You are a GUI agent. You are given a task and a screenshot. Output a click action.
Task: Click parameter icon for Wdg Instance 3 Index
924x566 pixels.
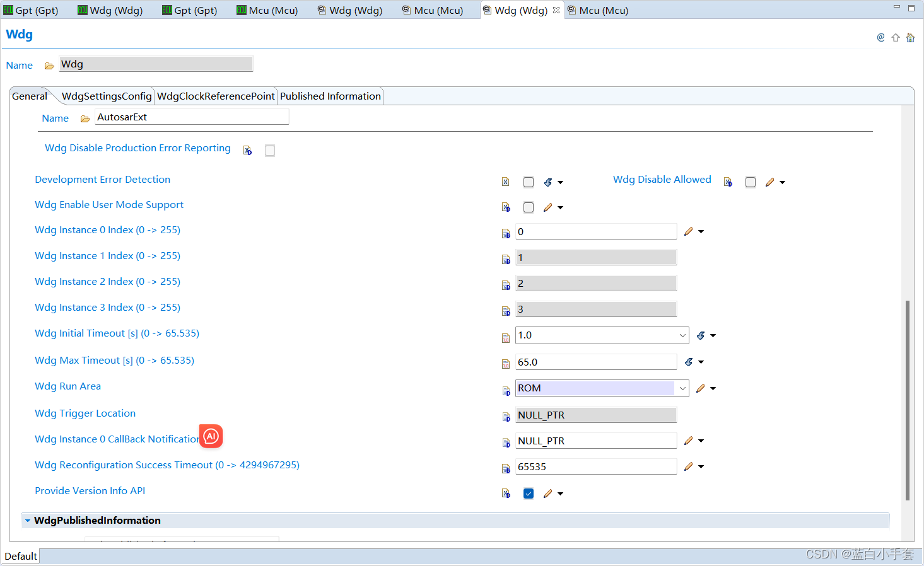point(506,311)
